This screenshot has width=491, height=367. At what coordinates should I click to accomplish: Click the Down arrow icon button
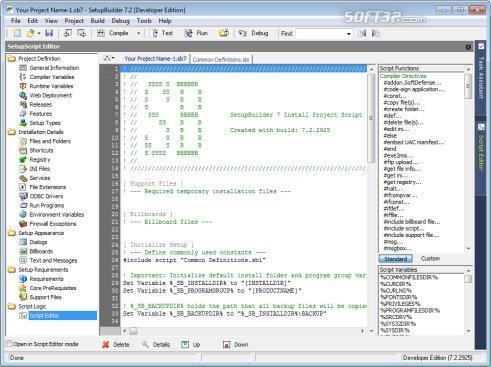click(226, 344)
